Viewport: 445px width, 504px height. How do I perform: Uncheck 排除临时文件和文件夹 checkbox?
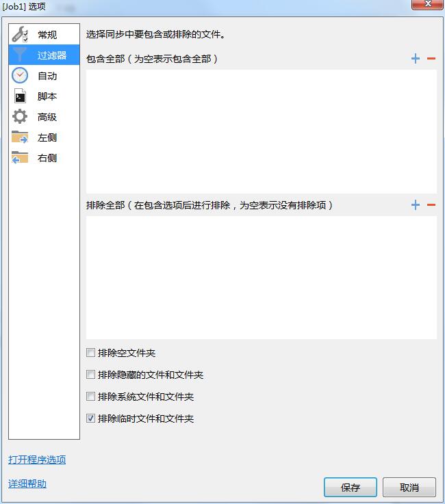click(x=91, y=419)
